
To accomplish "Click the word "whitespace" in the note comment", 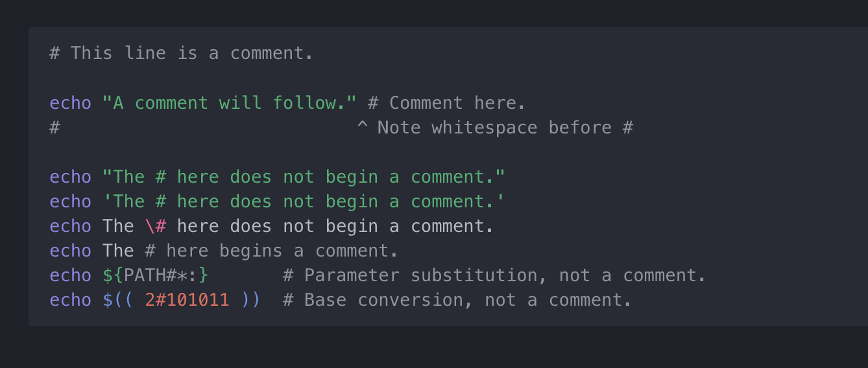I will (484, 128).
